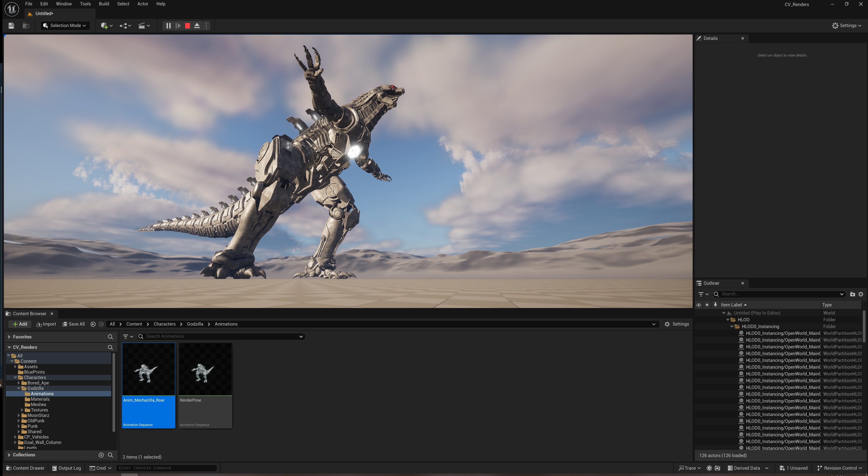Stop play session with red square

click(188, 26)
